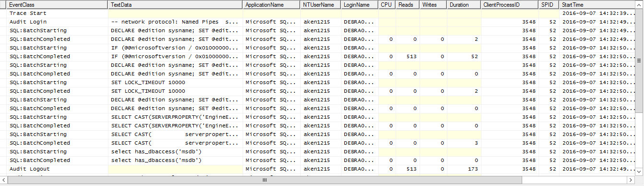Click ClientProcessID 3548 in Audit Login row
The width and height of the screenshot is (644, 186).
point(529,22)
